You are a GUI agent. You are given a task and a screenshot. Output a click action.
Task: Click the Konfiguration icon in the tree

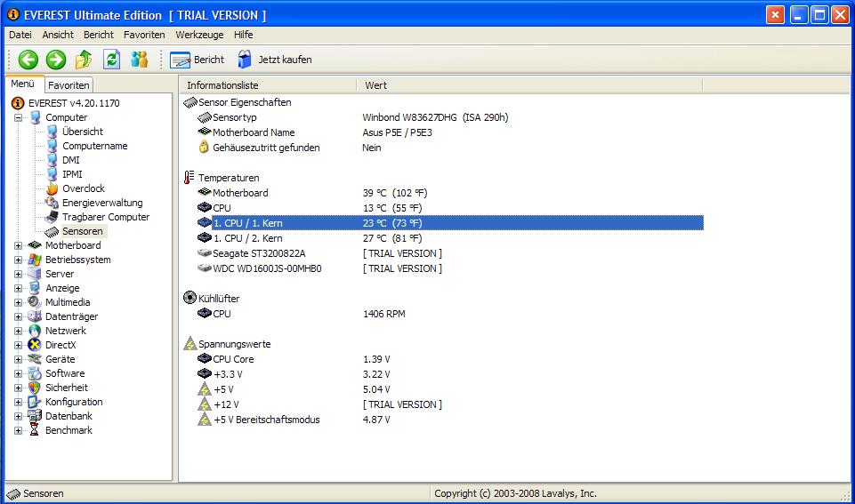coord(35,402)
